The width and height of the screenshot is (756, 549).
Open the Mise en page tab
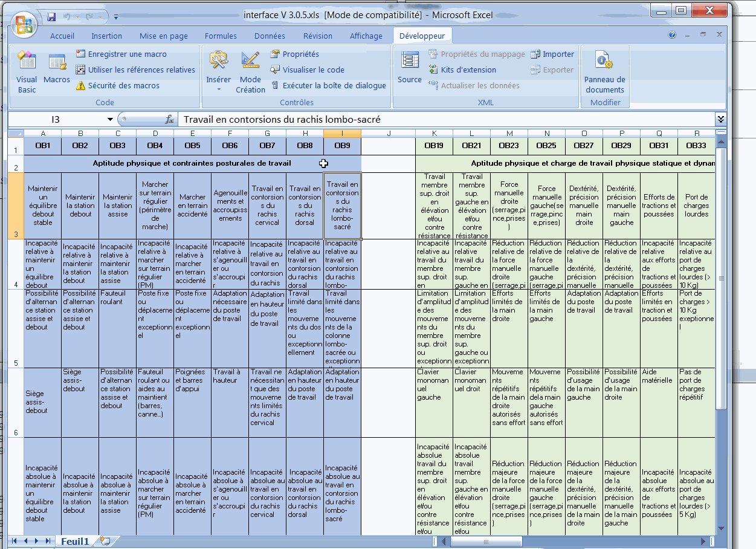(x=163, y=36)
